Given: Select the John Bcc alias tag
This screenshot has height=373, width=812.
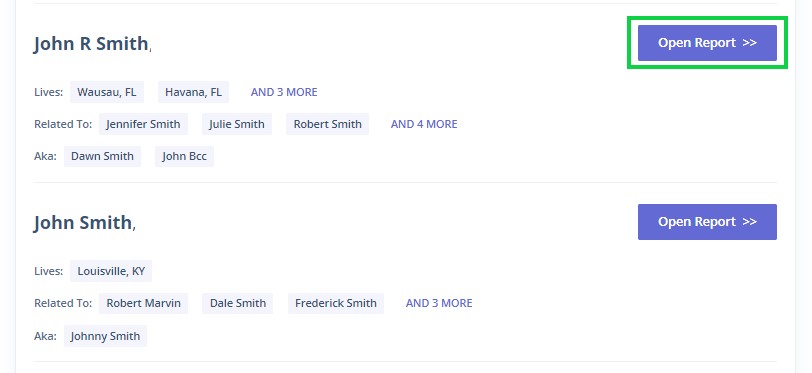Looking at the screenshot, I should click(184, 156).
